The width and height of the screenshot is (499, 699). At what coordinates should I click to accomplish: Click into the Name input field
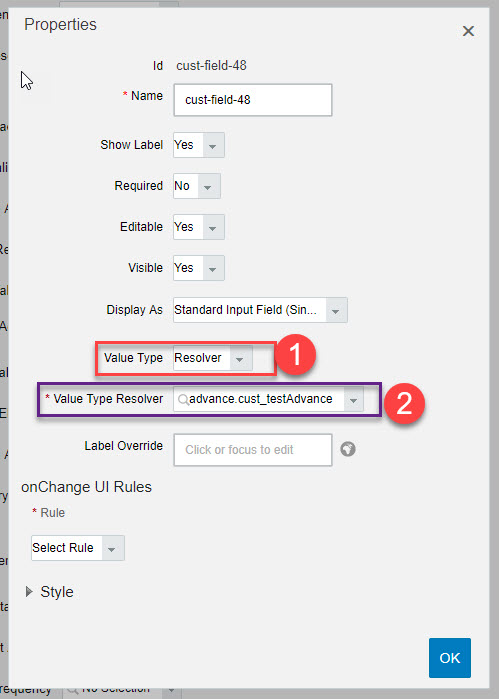pos(253,100)
